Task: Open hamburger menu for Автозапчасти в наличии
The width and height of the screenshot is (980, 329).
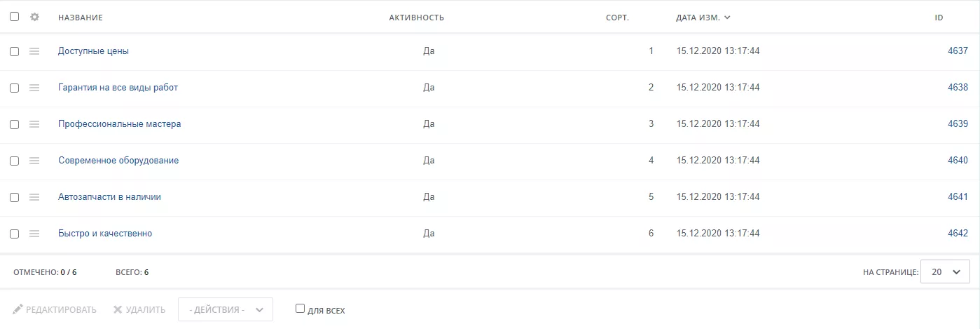Action: [34, 197]
